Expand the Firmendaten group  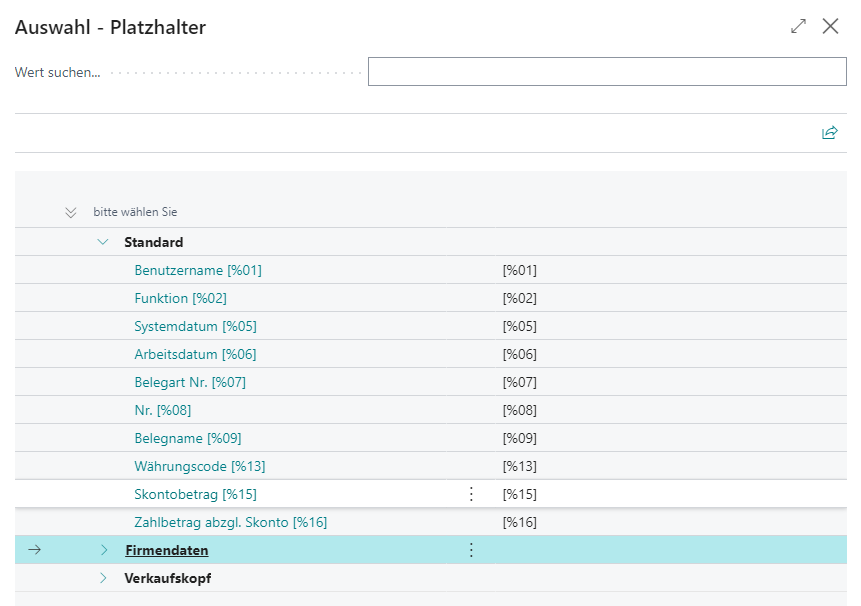click(104, 550)
